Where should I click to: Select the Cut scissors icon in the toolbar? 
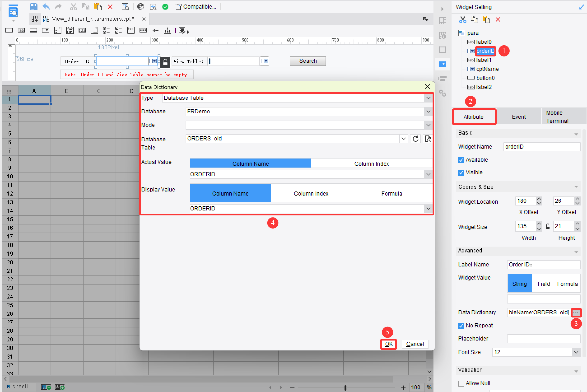click(x=73, y=7)
